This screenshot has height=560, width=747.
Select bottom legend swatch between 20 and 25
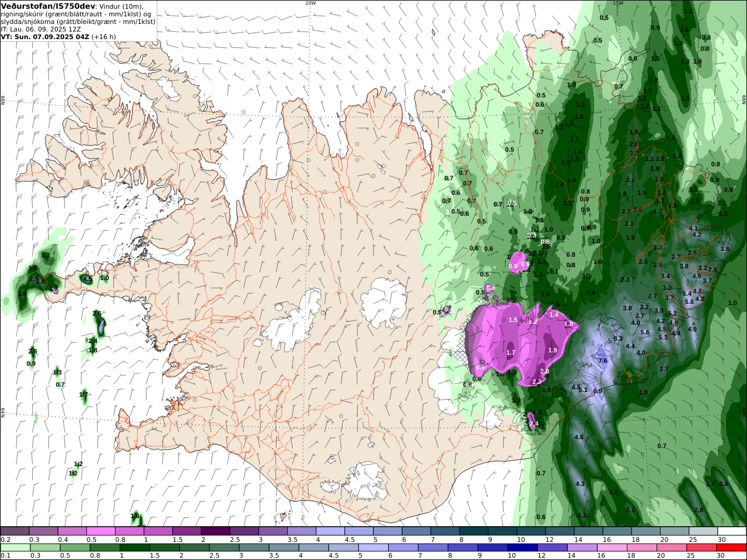tap(671, 548)
